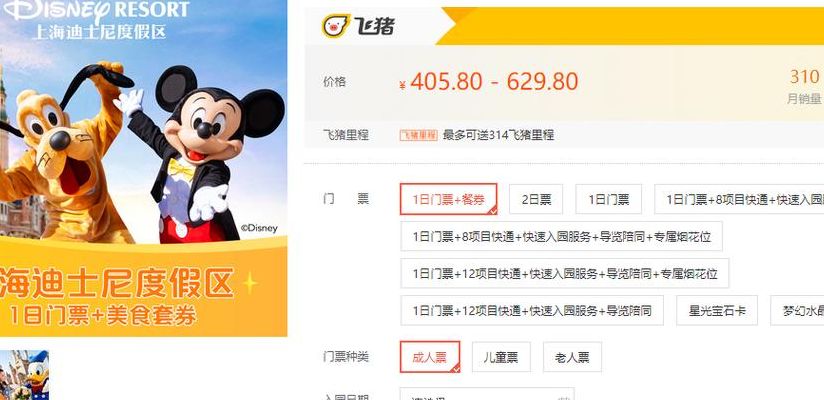The width and height of the screenshot is (824, 400).
Task: Select the 1日门票+8项目快通+快速入园 option in the first row
Action: pyautogui.click(x=739, y=199)
